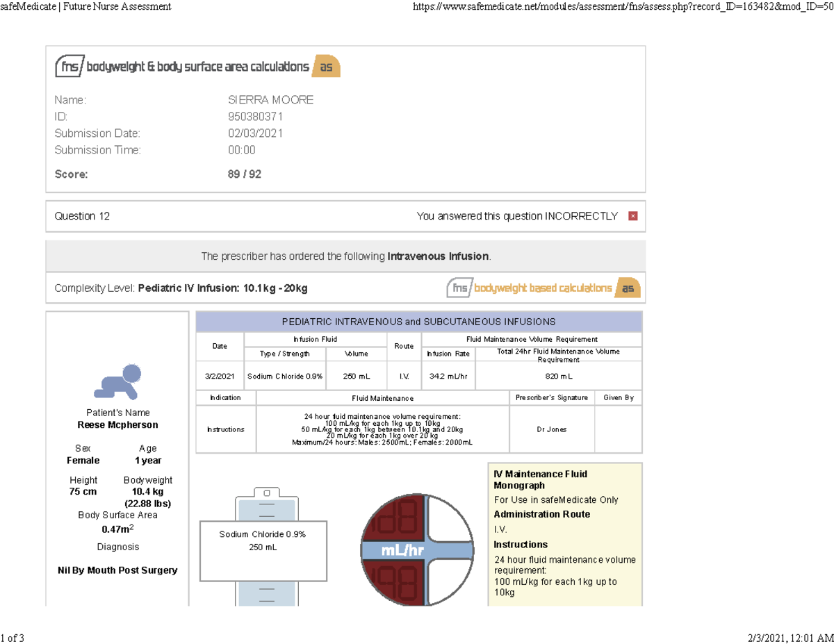Click the 820 mL total volume cell
The image size is (834, 644).
click(x=558, y=376)
